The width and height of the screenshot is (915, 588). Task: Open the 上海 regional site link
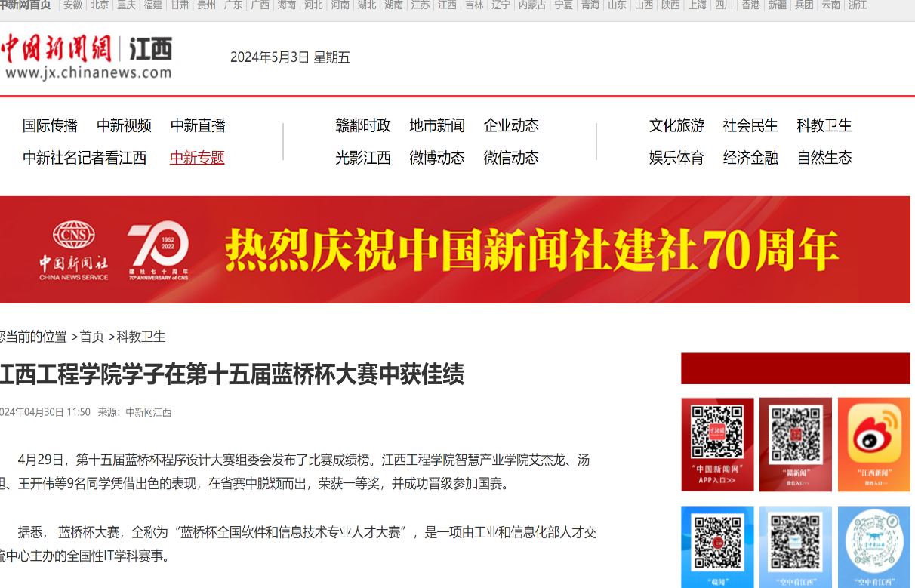(698, 5)
